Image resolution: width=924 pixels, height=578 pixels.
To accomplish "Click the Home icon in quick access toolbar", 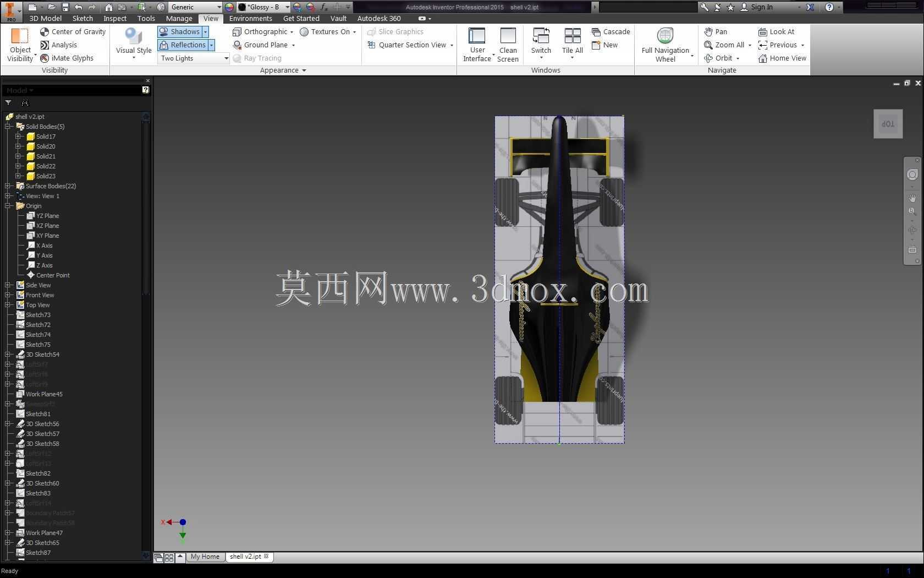I will click(x=109, y=7).
